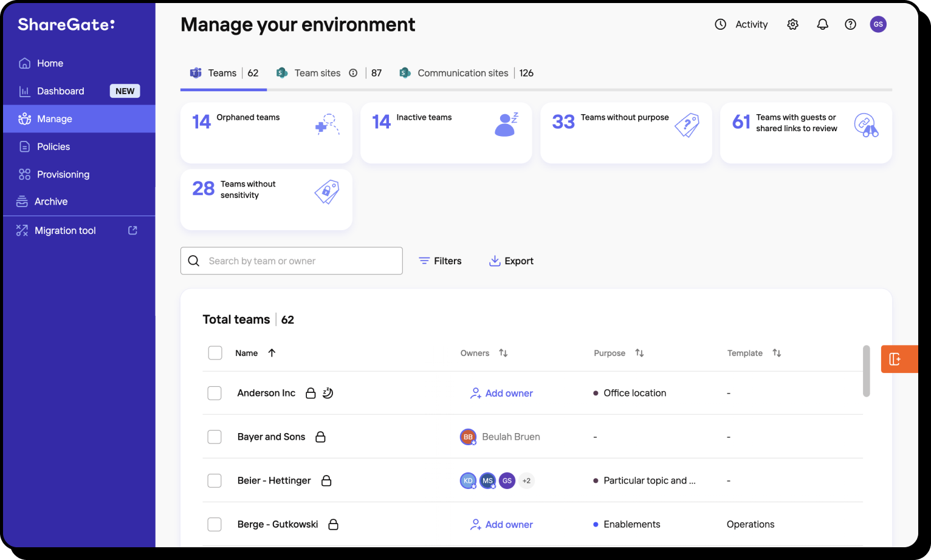This screenshot has width=931, height=560.
Task: Click the Export download icon
Action: point(495,261)
